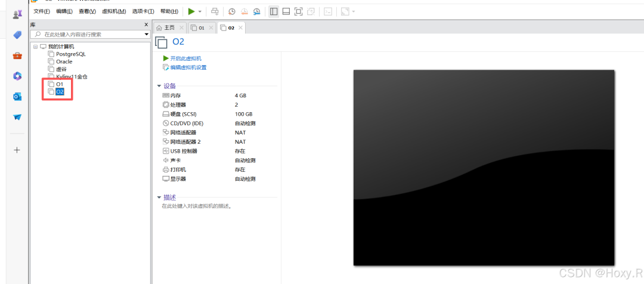The width and height of the screenshot is (644, 284).
Task: Open the 编辑(E) menu
Action: 64,11
